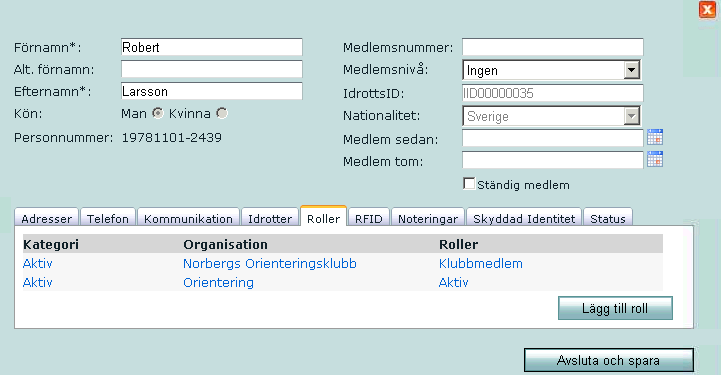
Task: Click the Lägg till roll button
Action: [615, 308]
